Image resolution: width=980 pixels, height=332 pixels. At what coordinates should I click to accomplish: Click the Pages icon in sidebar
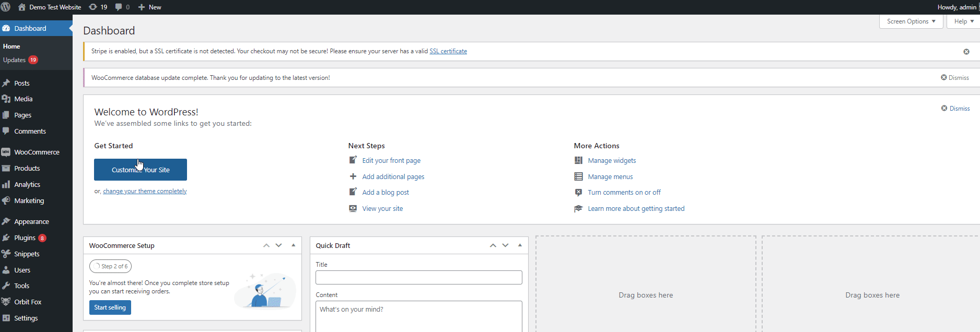click(x=6, y=115)
